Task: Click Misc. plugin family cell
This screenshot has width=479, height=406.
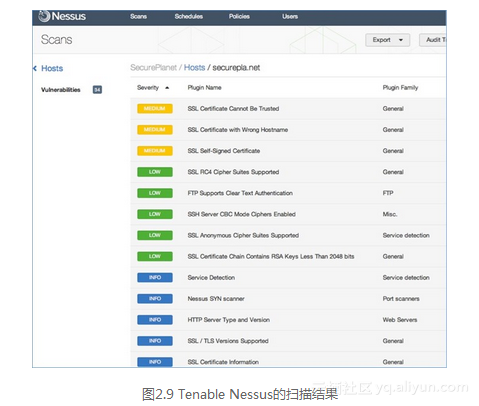Action: (x=390, y=214)
